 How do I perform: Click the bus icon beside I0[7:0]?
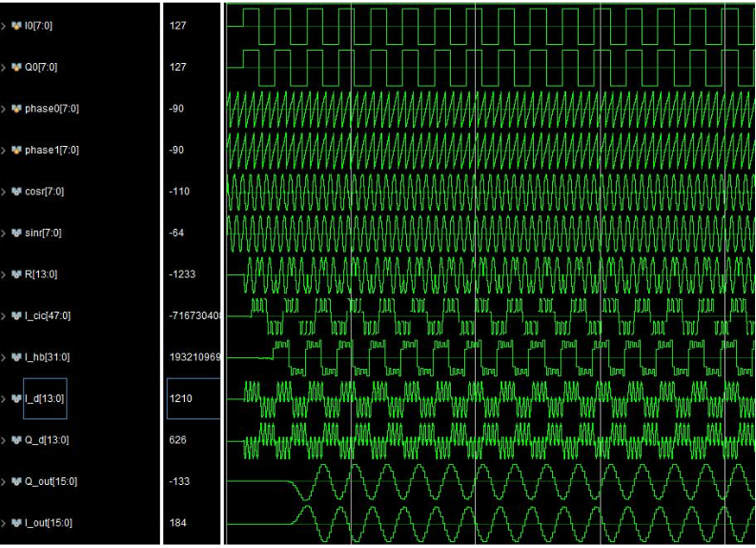16,26
